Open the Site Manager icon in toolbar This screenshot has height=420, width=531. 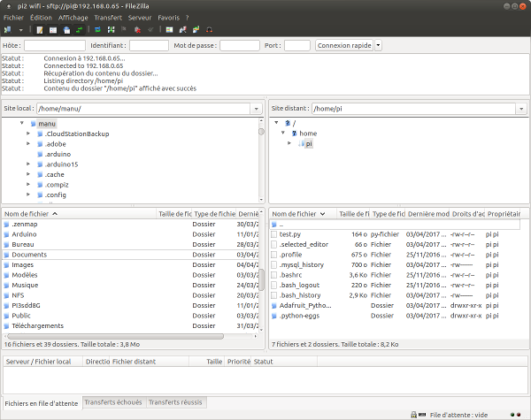(x=8, y=29)
